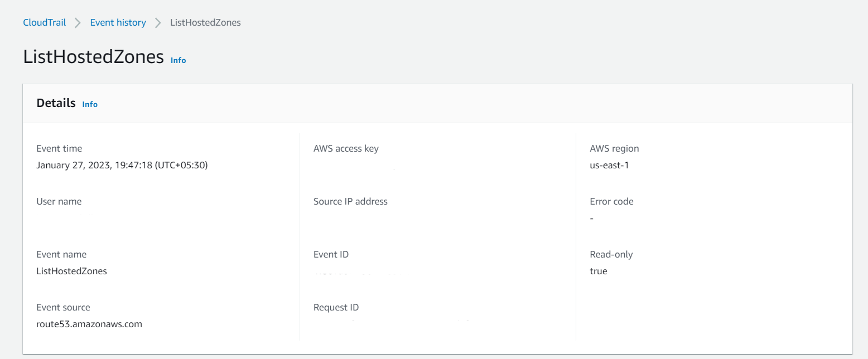
Task: Select the ListHostedZones breadcrumb entry
Action: click(205, 22)
